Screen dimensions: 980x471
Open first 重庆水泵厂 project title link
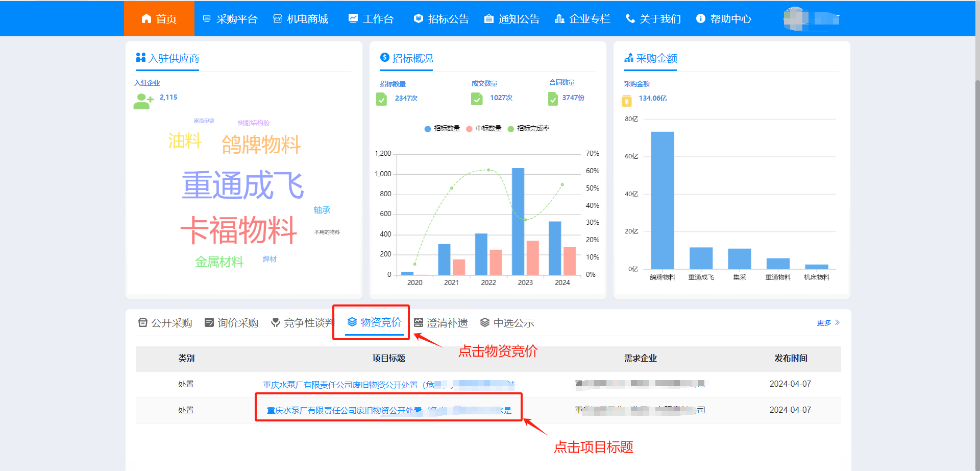388,385
